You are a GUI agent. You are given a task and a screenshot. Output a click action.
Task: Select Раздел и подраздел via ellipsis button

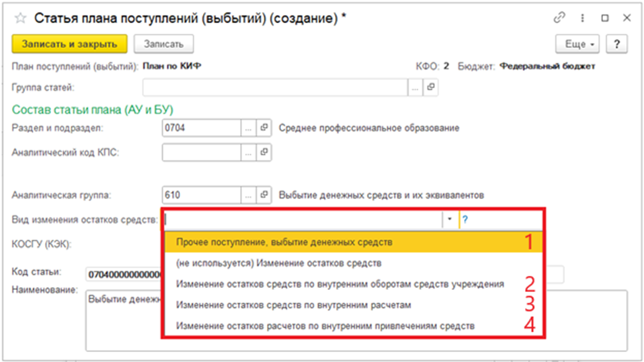(248, 128)
